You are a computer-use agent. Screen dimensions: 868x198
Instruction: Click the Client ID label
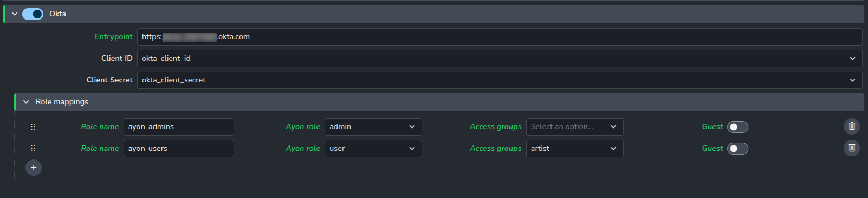click(x=117, y=58)
